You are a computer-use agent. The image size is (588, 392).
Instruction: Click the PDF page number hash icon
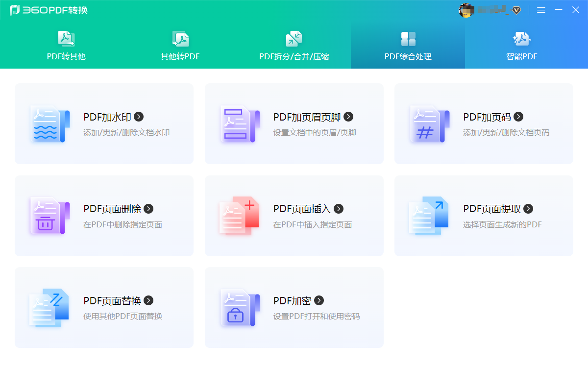(429, 124)
